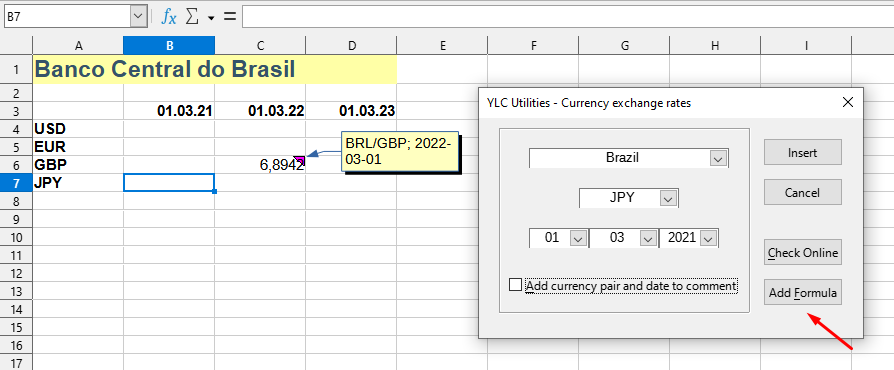This screenshot has width=894, height=370.
Task: Select row 1 header
Action: [x=16, y=70]
